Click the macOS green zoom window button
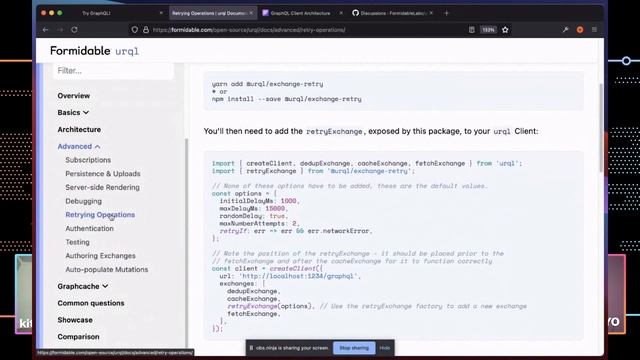Image resolution: width=640 pixels, height=360 pixels. click(x=60, y=13)
